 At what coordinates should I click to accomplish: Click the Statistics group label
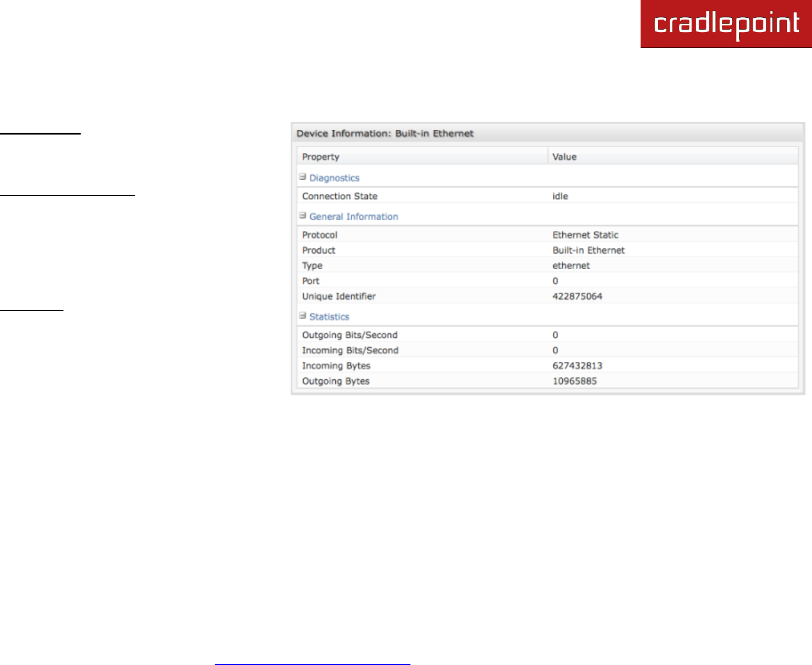click(x=329, y=316)
